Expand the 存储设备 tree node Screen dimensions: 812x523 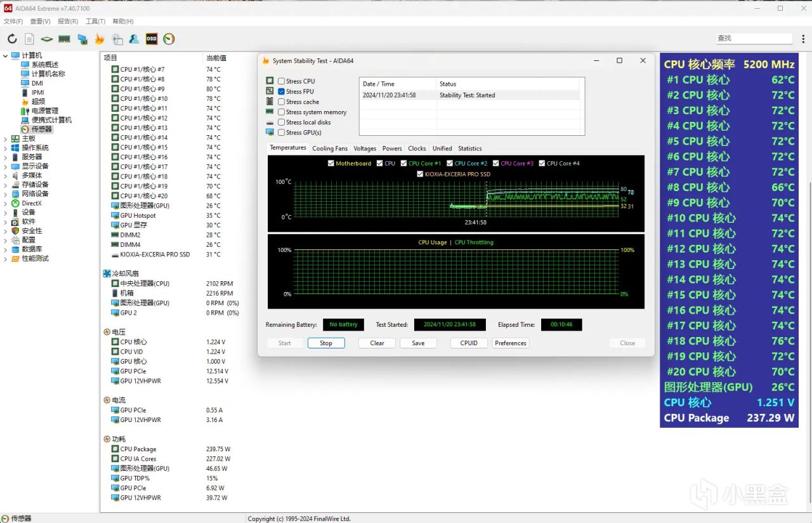pyautogui.click(x=6, y=185)
